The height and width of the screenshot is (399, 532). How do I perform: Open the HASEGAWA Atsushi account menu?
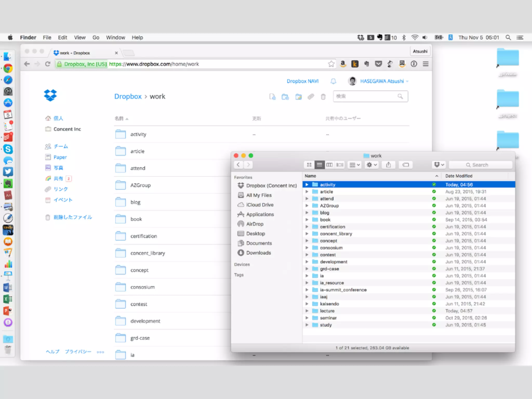click(x=382, y=81)
